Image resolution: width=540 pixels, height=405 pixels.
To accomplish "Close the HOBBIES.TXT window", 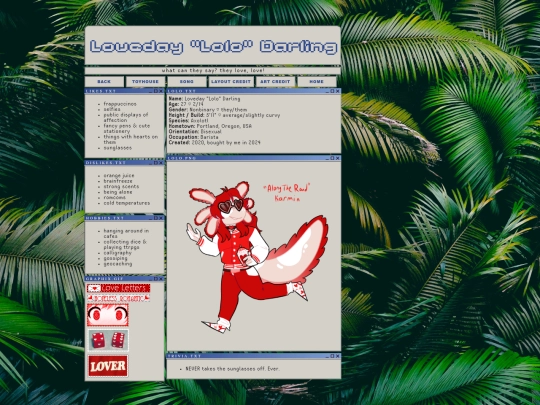I will (161, 218).
